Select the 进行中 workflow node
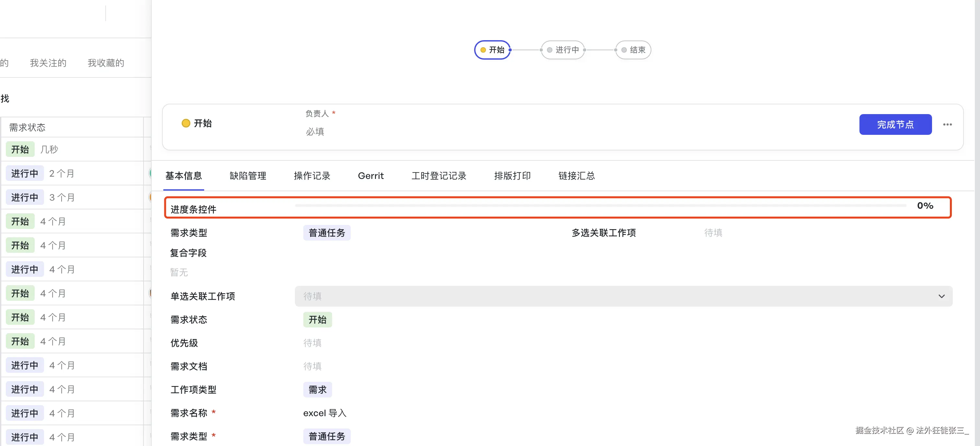This screenshot has height=446, width=980. coord(563,50)
